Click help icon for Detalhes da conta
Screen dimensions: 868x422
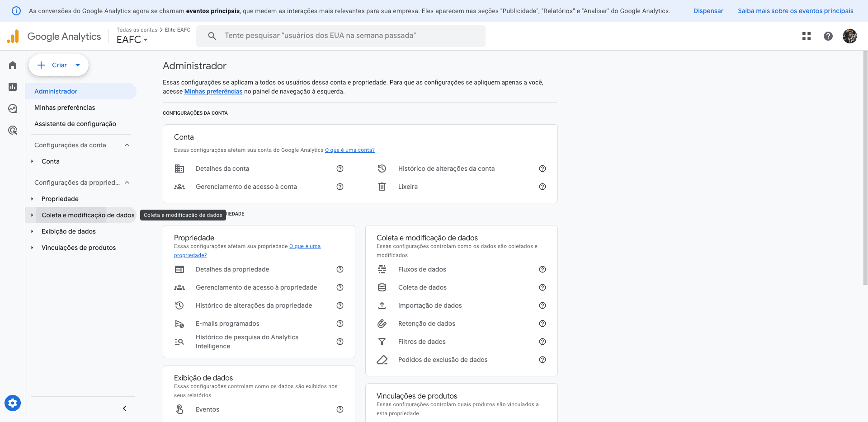pyautogui.click(x=340, y=169)
